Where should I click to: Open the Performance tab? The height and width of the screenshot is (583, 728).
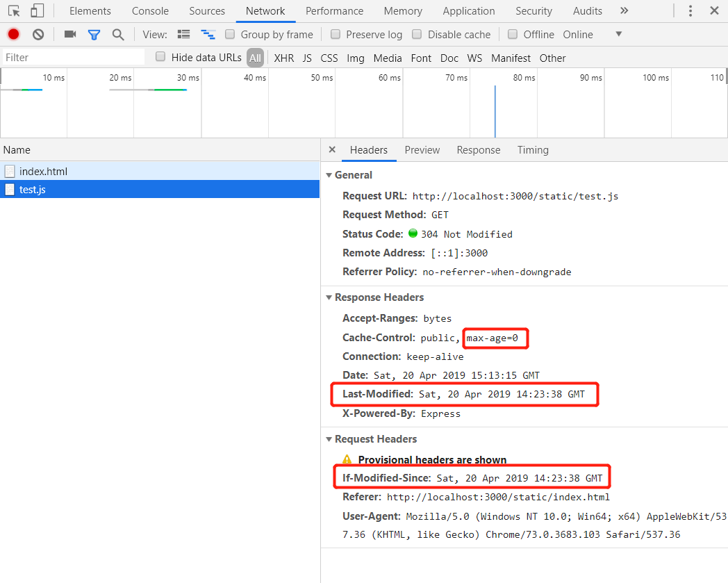[334, 10]
